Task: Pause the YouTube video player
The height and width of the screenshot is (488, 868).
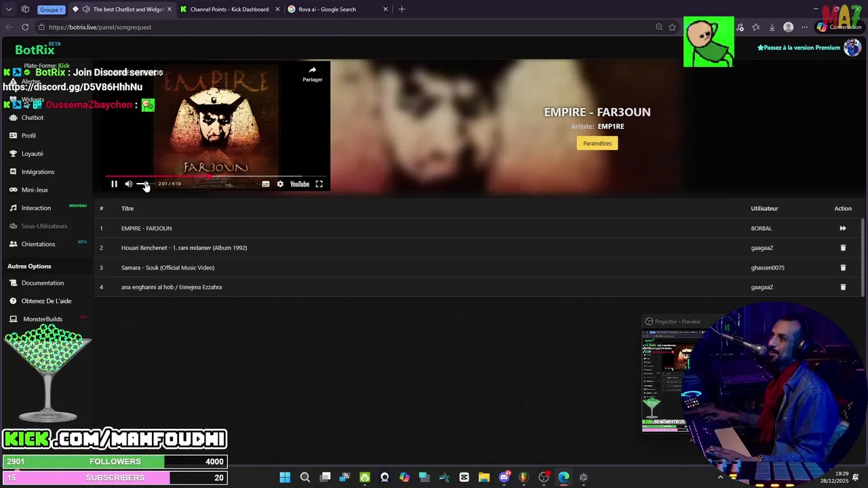Action: (114, 184)
